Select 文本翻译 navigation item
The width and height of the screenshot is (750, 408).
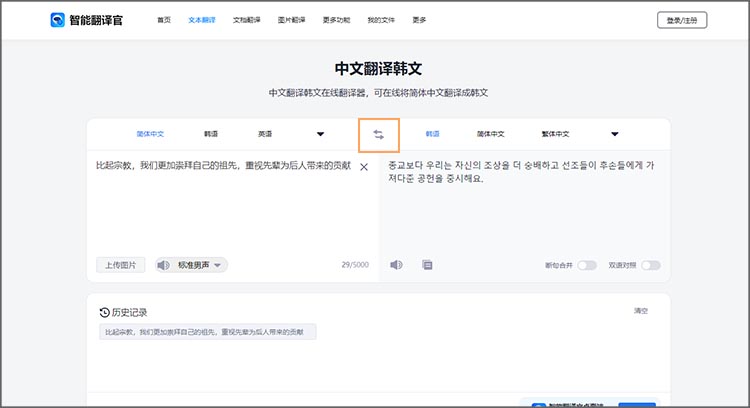202,20
